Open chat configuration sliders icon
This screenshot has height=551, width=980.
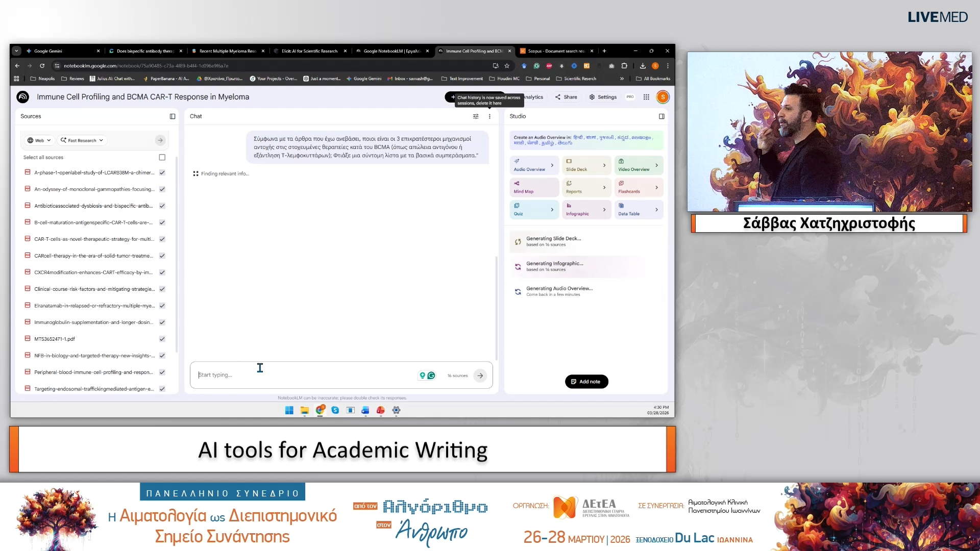pyautogui.click(x=476, y=116)
